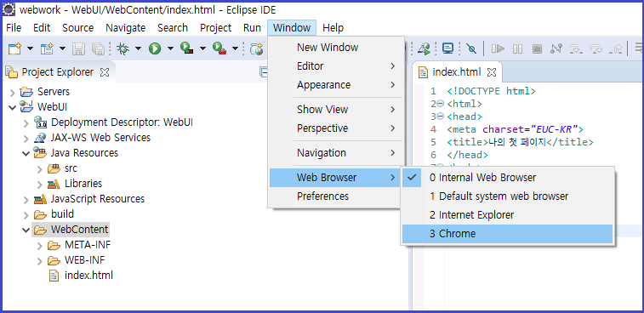Click the Step Return toolbar icon

pos(616,48)
